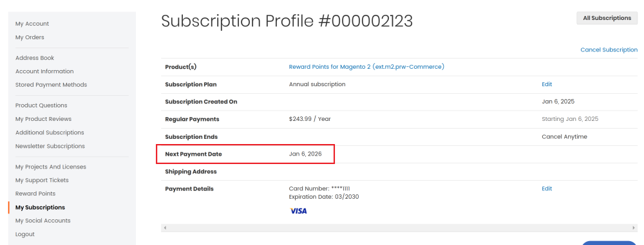Click the Expiration Date: 03/2030 text
Screen dimensions: 644x245
(324, 197)
